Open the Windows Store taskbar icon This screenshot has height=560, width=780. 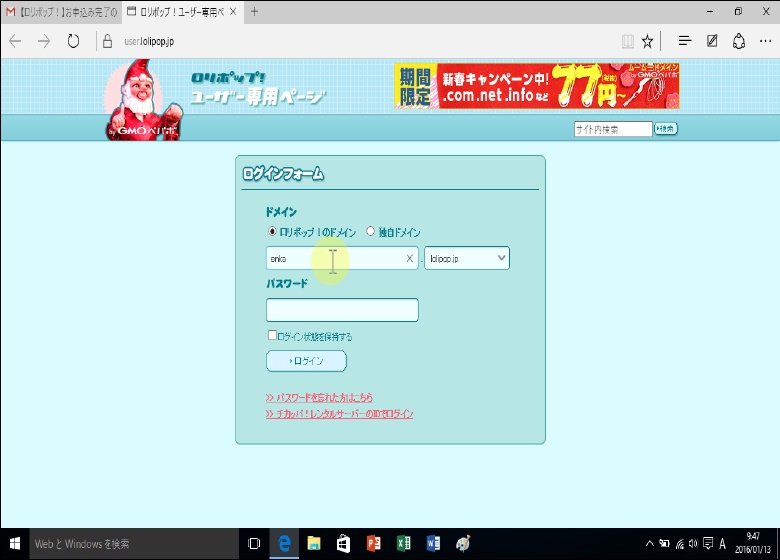tap(344, 544)
